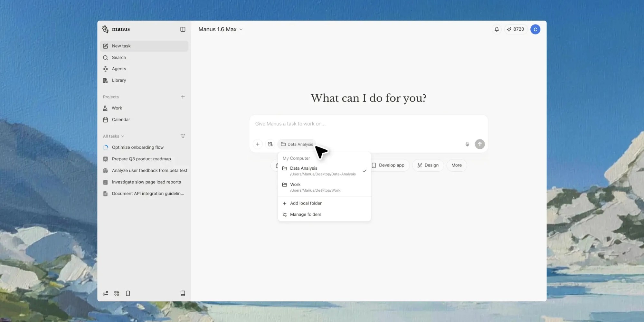
Task: Click the progress spinner on Optimize onboarding flow
Action: click(106, 147)
